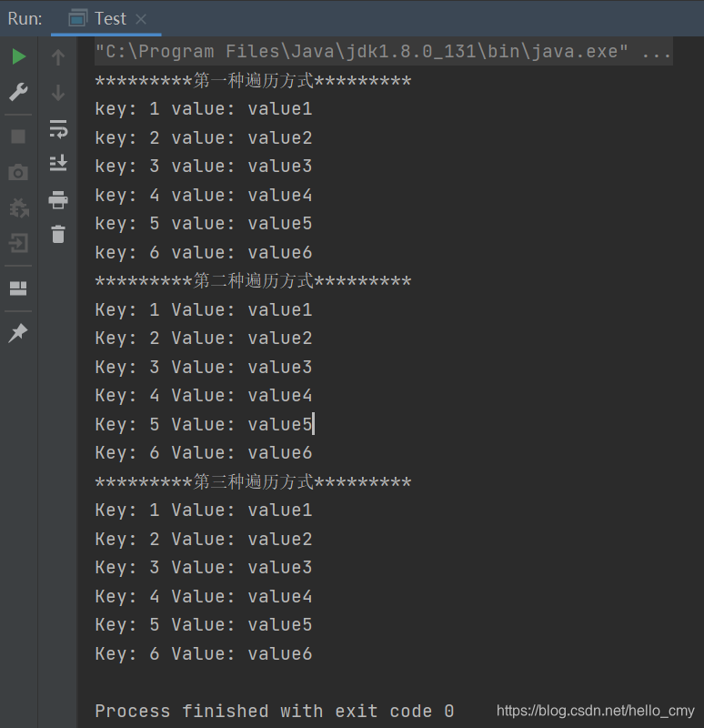
Task: Click the 第一种遍历方式 header line
Action: pyautogui.click(x=253, y=81)
